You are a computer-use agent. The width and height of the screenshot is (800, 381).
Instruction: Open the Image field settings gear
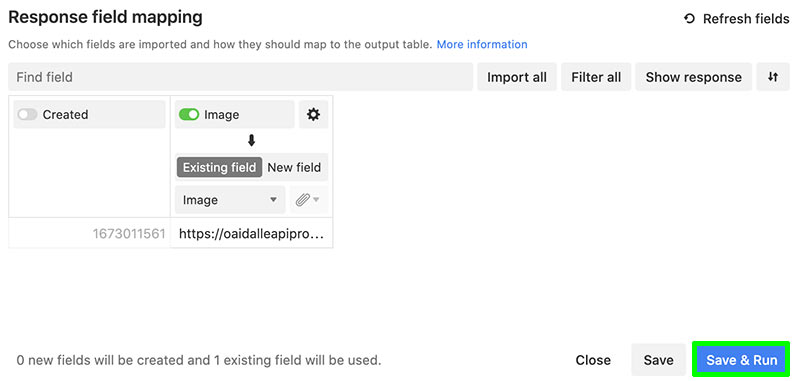pyautogui.click(x=313, y=115)
